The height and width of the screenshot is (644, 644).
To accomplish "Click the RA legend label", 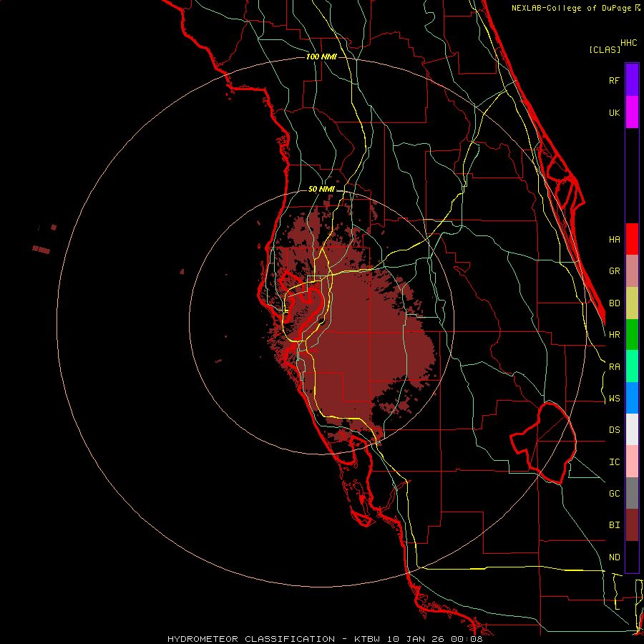I will tap(614, 367).
